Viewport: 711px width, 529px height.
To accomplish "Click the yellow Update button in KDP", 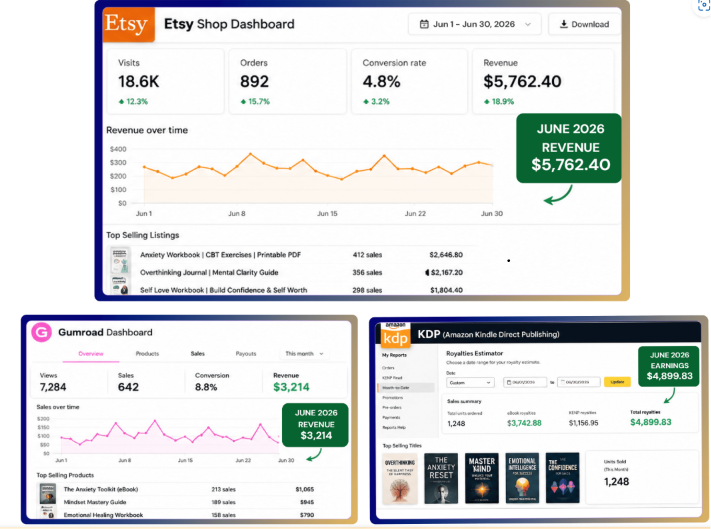I will coord(617,382).
